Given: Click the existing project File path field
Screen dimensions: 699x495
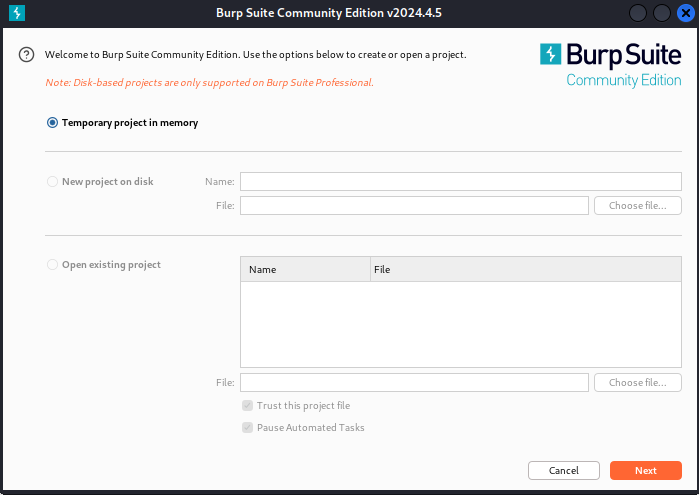Looking at the screenshot, I should [x=414, y=383].
